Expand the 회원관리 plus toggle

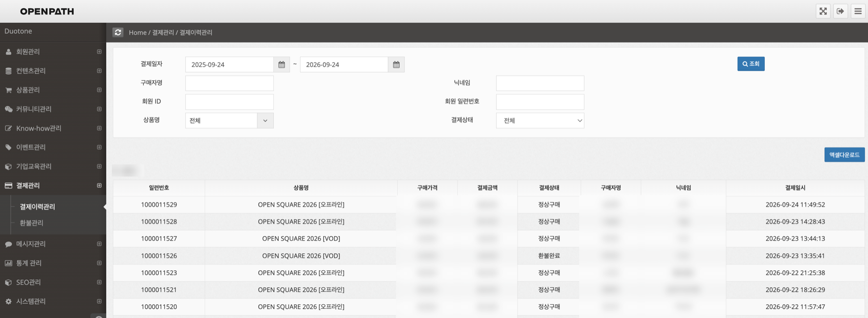coord(99,52)
